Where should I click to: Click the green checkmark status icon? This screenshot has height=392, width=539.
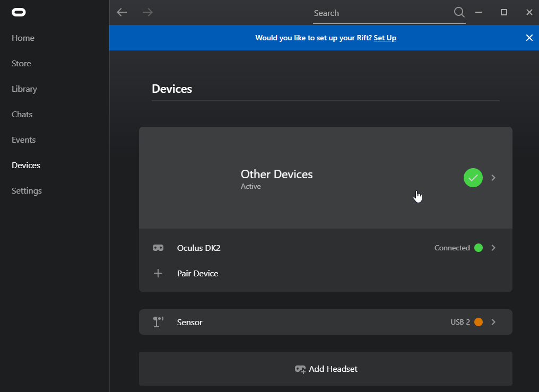point(473,178)
